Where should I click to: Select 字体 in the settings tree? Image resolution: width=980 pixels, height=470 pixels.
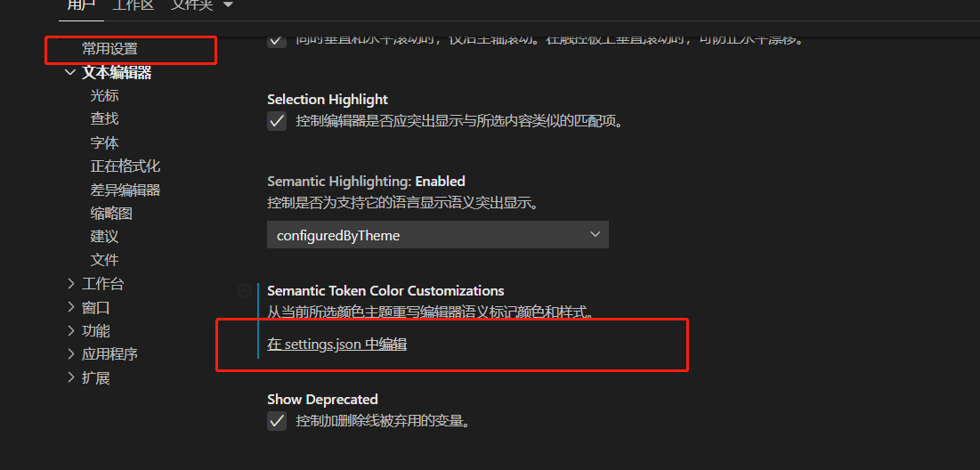pyautogui.click(x=104, y=142)
